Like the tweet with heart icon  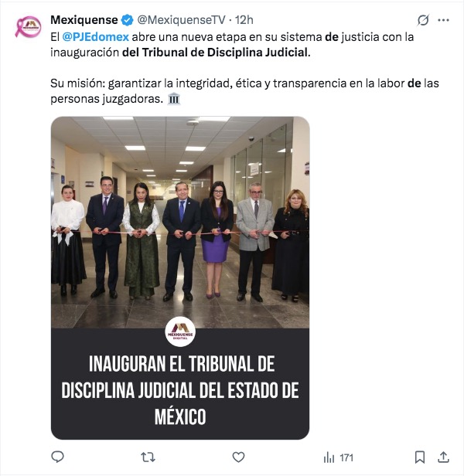238,457
